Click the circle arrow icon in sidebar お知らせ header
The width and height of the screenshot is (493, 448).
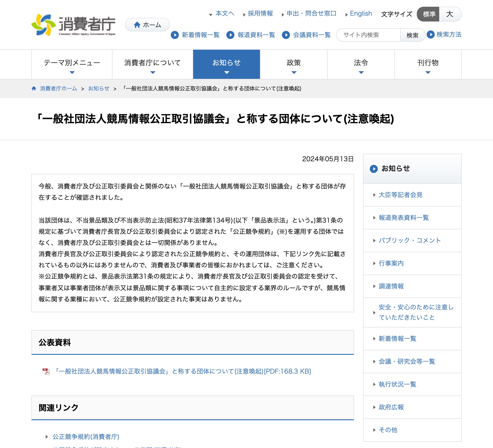pos(374,169)
